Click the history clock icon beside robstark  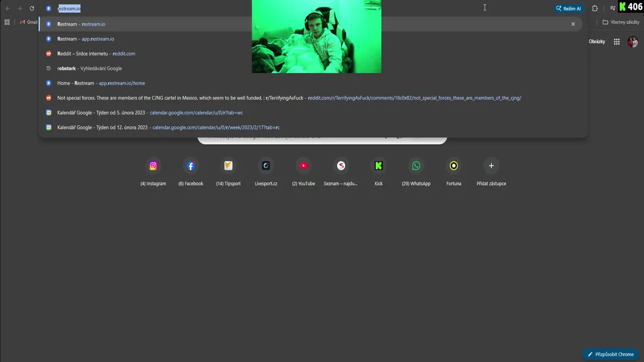[x=49, y=68]
